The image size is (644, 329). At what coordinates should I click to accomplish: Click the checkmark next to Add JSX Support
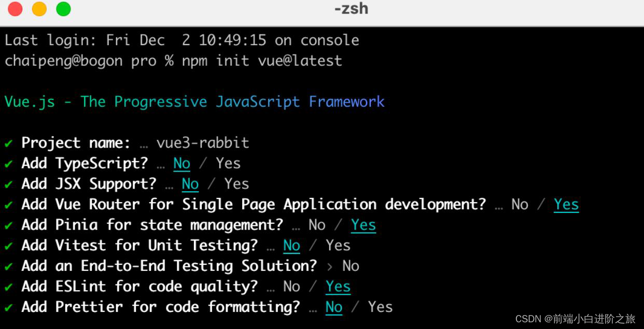click(x=8, y=184)
